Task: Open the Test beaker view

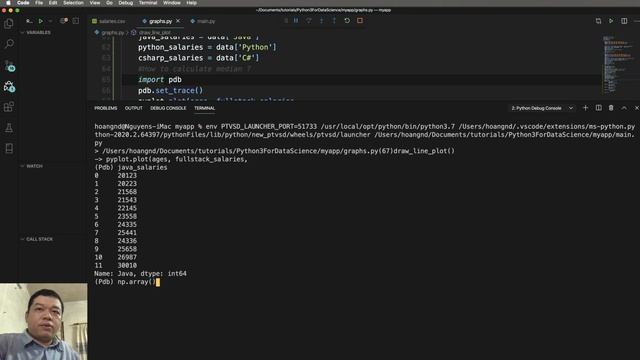Action: coord(9,128)
